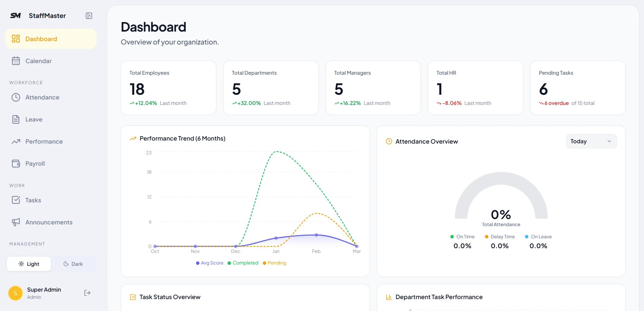Click the Super Admin profile name
Image resolution: width=644 pixels, height=311 pixels.
(x=44, y=290)
